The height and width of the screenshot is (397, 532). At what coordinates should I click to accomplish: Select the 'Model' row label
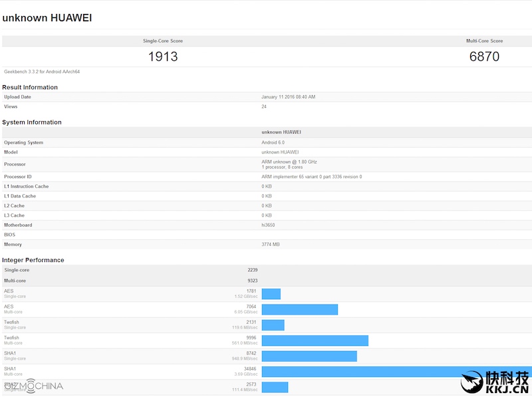point(11,152)
